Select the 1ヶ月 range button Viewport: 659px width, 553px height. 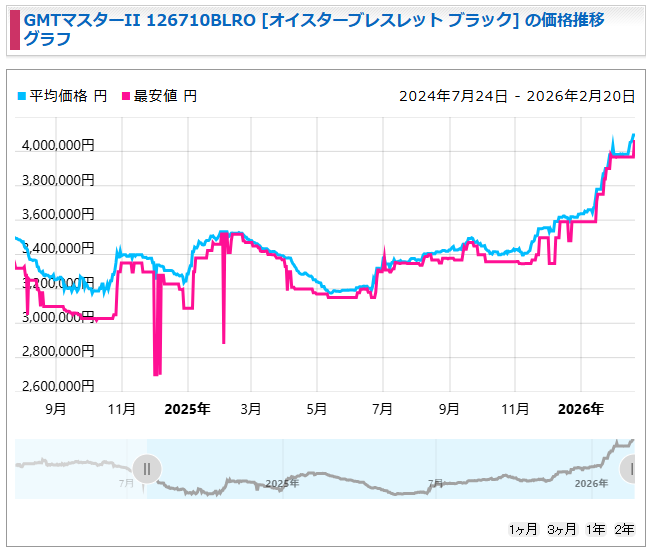(x=523, y=529)
